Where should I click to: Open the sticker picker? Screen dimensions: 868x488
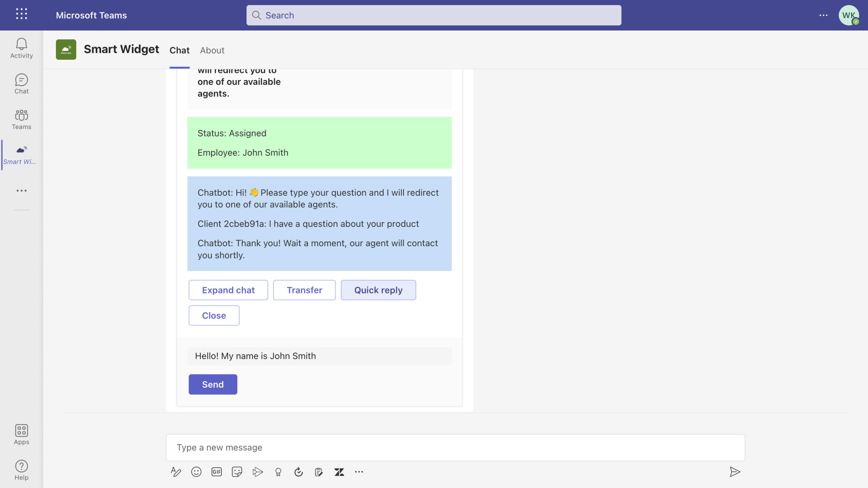pos(237,472)
